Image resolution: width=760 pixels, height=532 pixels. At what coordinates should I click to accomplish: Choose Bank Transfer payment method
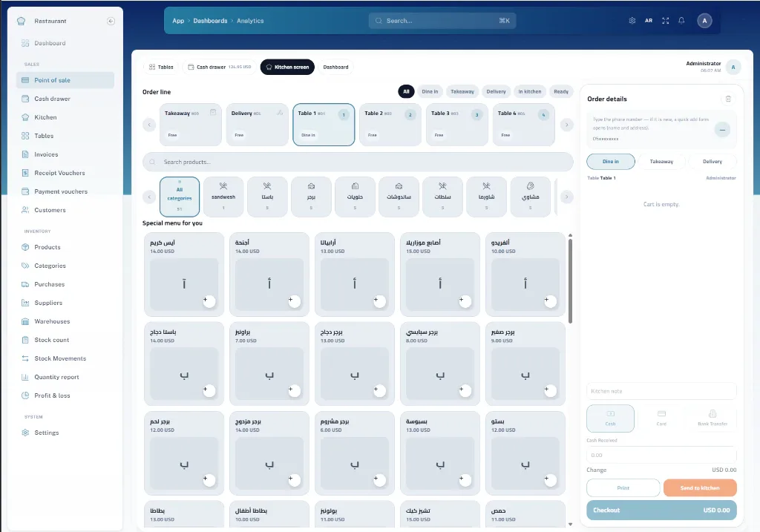(x=712, y=418)
